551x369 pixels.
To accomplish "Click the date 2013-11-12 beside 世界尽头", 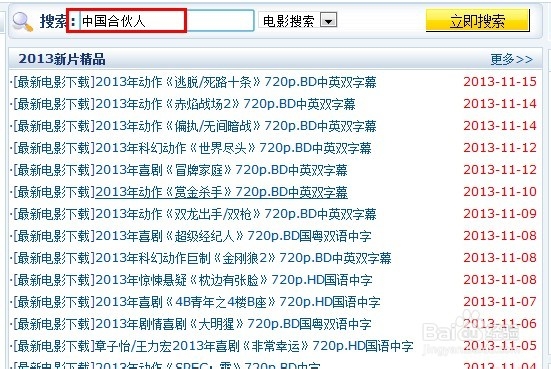I will 500,148.
